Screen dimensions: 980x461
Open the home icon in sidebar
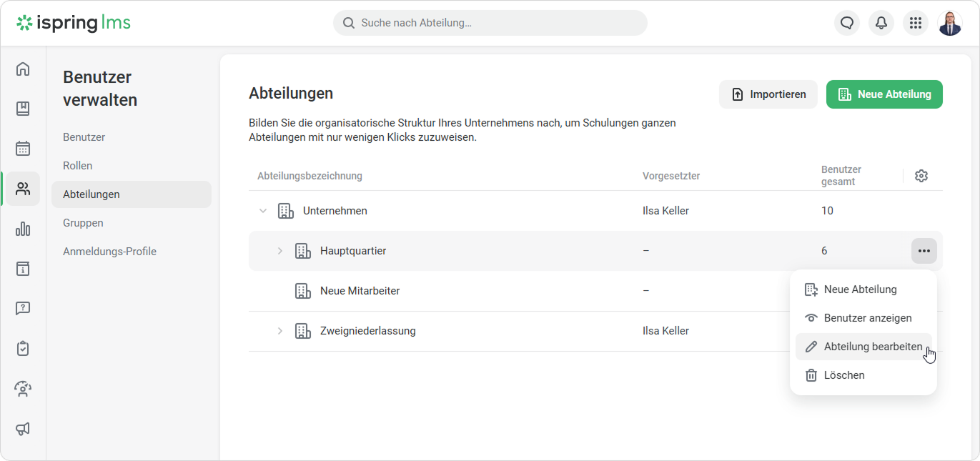pos(23,69)
